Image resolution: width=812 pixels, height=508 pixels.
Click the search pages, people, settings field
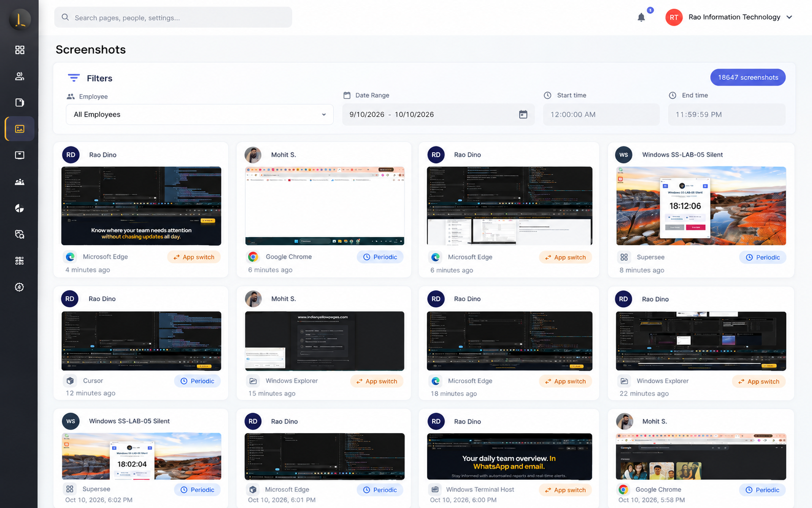coord(173,17)
